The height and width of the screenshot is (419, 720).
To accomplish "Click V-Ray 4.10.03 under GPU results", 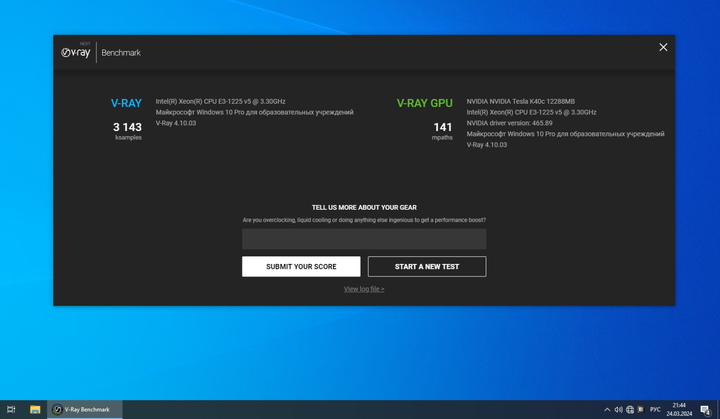I will tap(487, 145).
